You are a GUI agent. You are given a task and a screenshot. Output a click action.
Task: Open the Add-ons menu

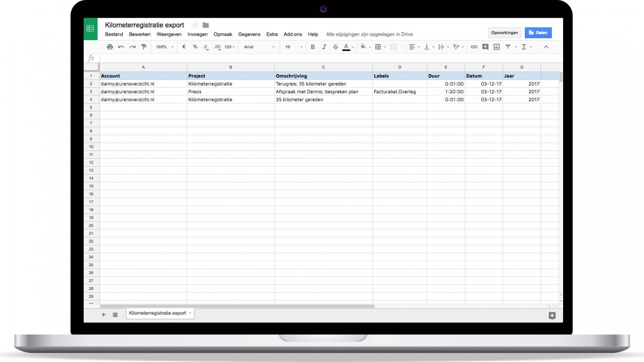click(x=293, y=34)
